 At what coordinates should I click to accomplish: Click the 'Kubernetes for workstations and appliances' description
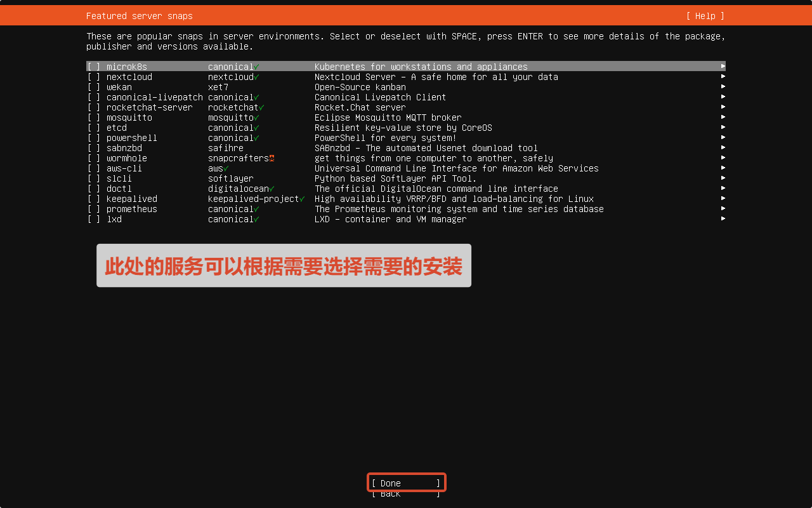[x=421, y=67]
